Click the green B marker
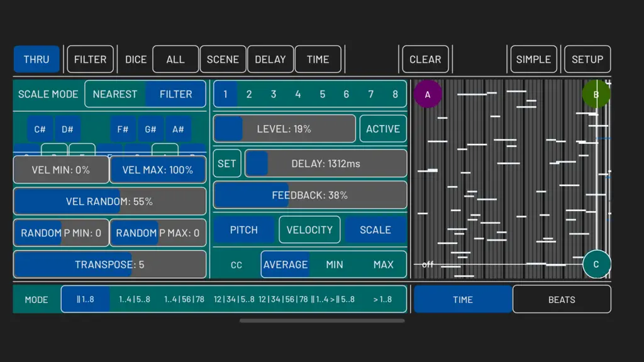 [596, 94]
